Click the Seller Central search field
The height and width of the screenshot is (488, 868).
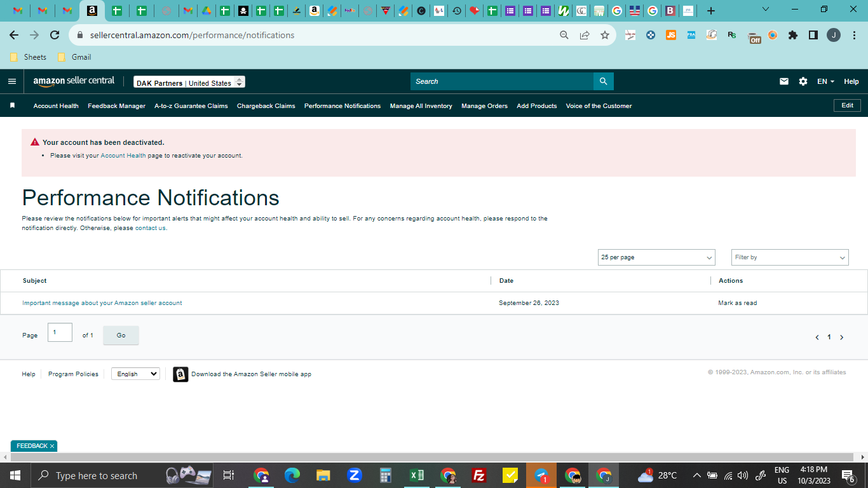(x=502, y=81)
